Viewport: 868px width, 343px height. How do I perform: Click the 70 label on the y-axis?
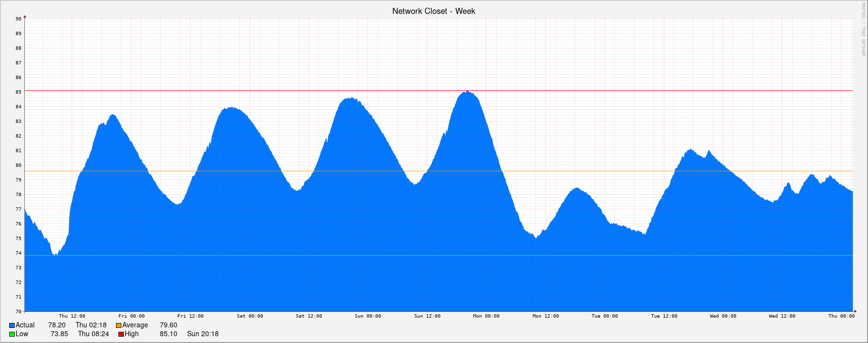click(19, 312)
